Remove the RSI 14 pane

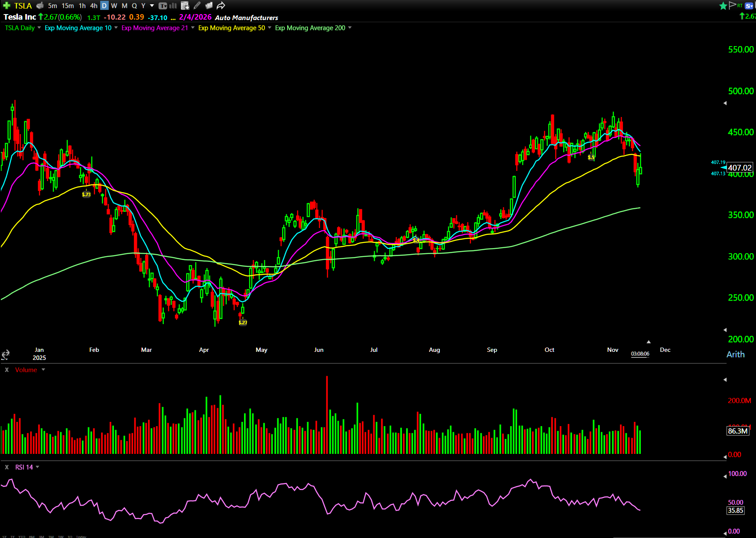pyautogui.click(x=7, y=467)
